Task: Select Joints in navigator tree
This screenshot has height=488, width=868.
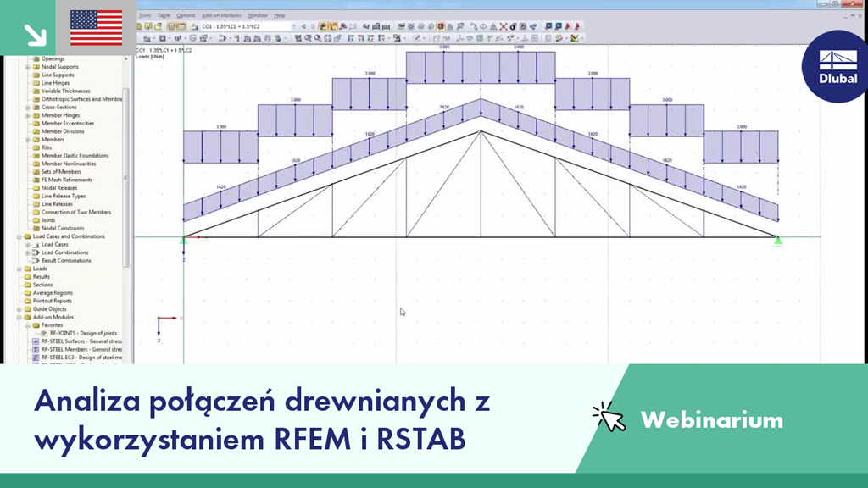Action: click(48, 220)
